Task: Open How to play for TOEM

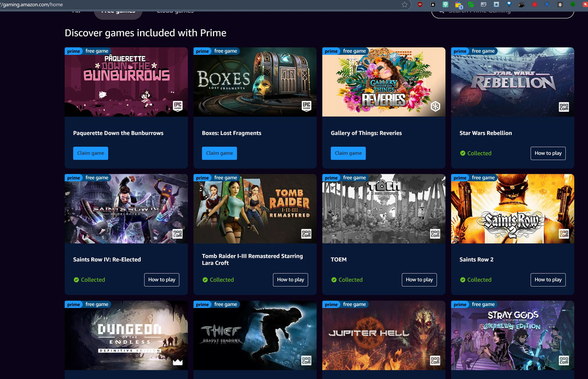Action: pos(419,280)
